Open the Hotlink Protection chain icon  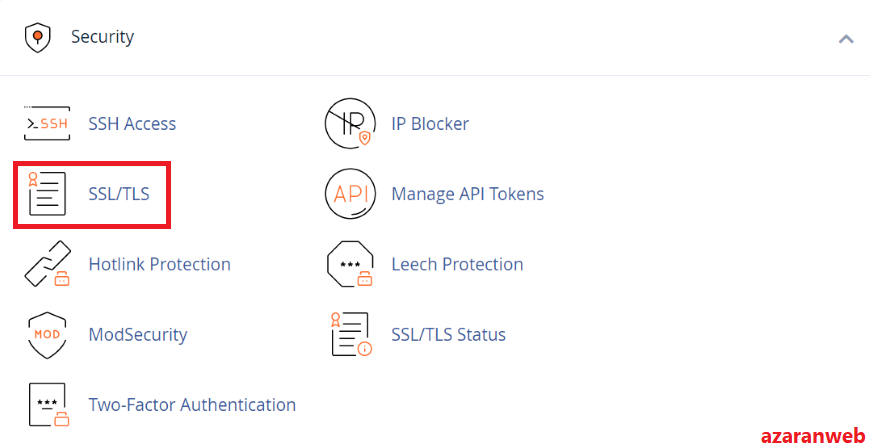48,264
